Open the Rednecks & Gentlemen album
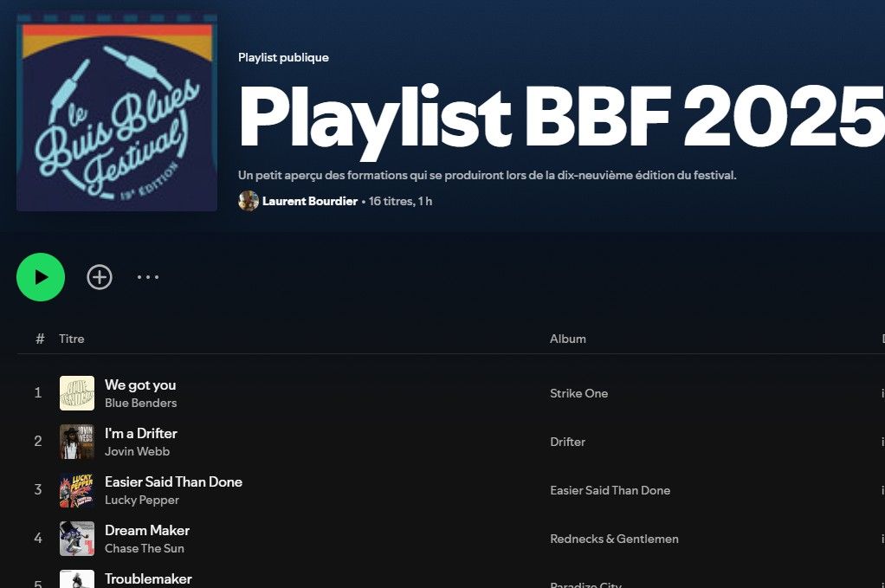The image size is (885, 588). 614,539
